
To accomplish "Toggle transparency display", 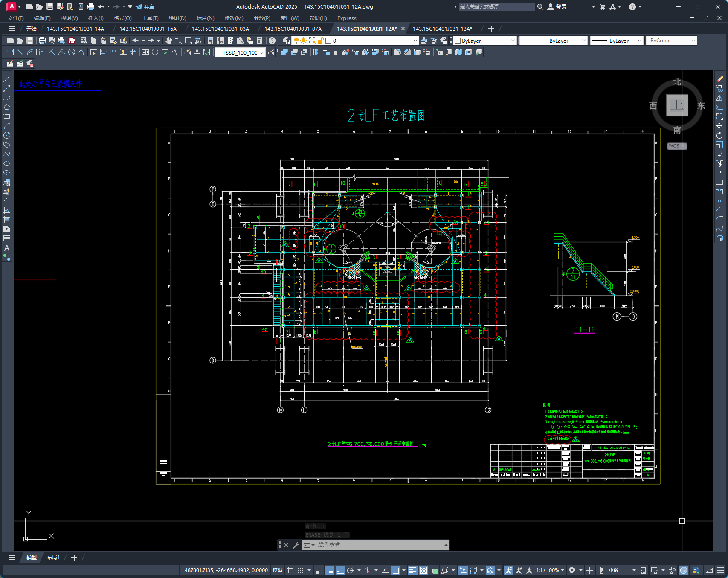I will tap(423, 570).
